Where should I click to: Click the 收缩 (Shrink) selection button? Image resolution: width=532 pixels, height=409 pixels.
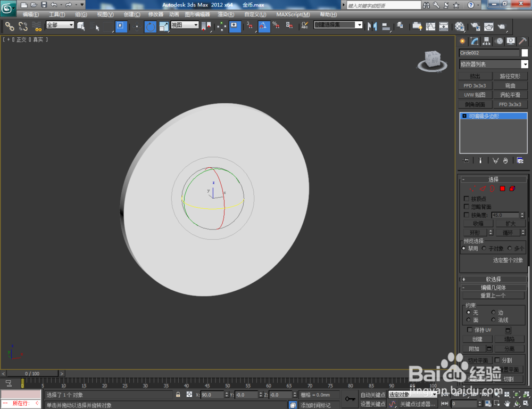point(478,223)
